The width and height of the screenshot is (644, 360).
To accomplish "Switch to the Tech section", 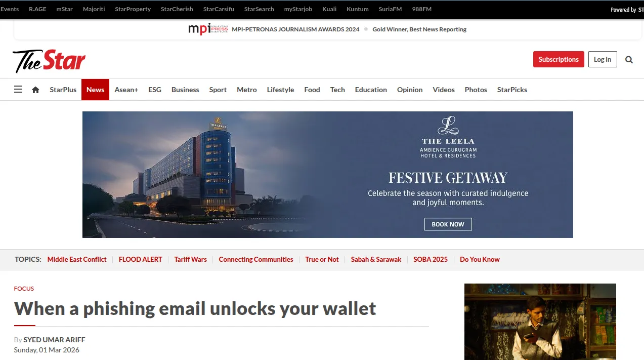I will 337,90.
